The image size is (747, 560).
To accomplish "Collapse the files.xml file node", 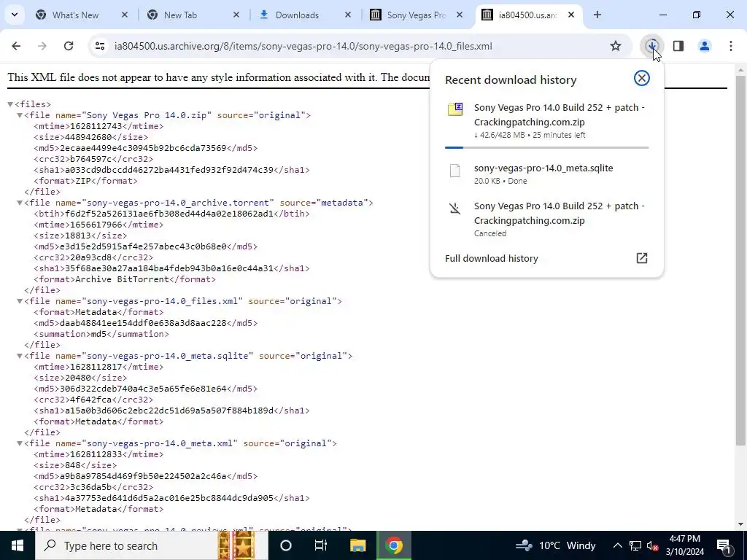I will [20, 301].
